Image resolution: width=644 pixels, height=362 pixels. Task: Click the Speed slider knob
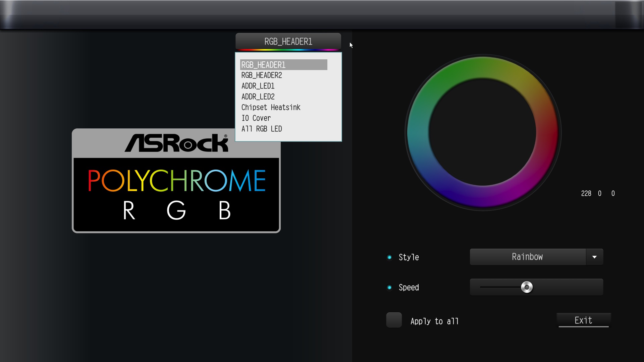527,287
